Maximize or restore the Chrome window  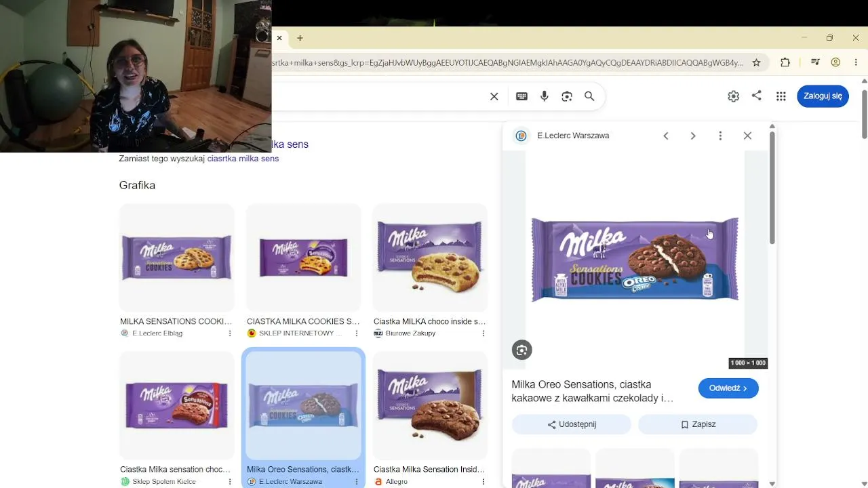point(829,38)
